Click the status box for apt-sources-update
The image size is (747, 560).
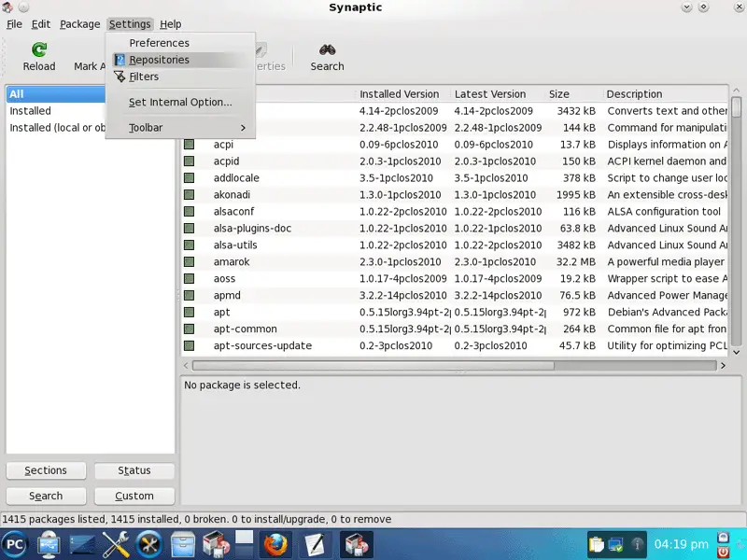pyautogui.click(x=190, y=345)
